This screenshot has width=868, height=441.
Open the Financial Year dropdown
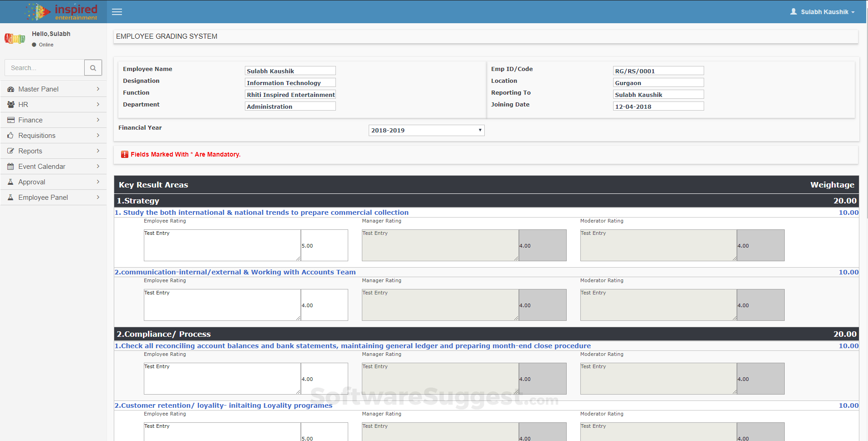tap(426, 131)
